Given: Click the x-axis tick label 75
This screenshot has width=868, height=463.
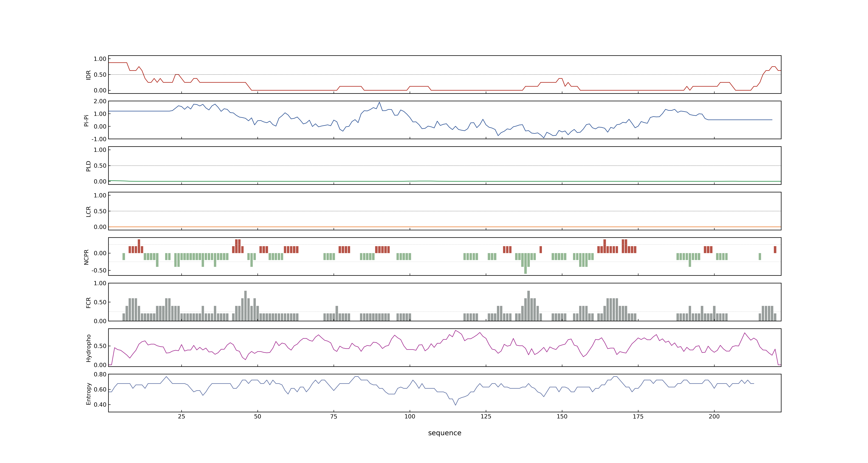Looking at the screenshot, I should pyautogui.click(x=334, y=416).
